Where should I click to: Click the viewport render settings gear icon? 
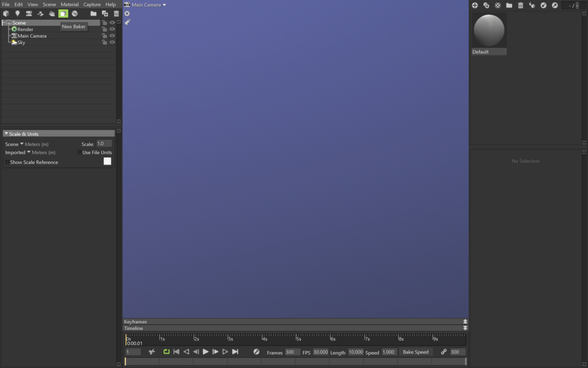[x=126, y=14]
